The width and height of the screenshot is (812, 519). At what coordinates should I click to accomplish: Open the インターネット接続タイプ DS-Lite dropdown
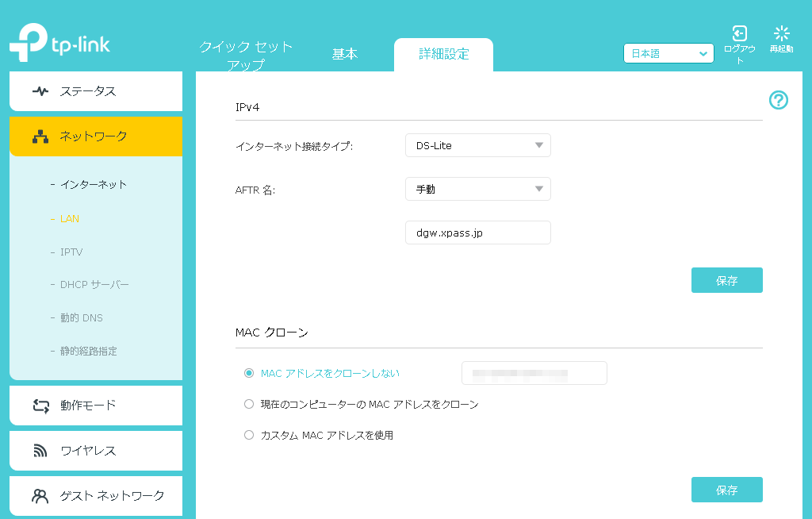477,145
